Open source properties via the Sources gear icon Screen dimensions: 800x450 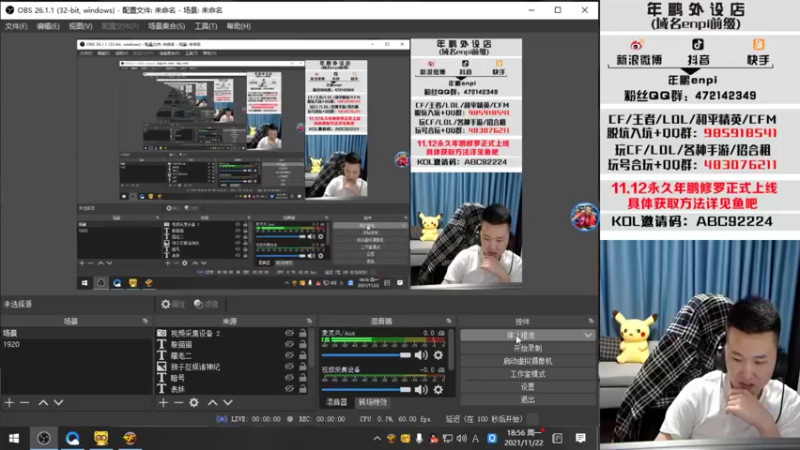[194, 403]
